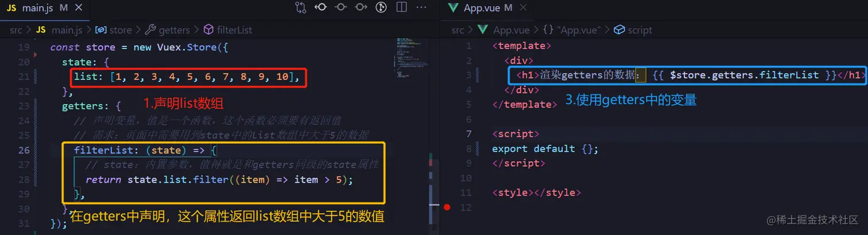
Task: Open the more actions ellipsis menu
Action: tap(421, 7)
